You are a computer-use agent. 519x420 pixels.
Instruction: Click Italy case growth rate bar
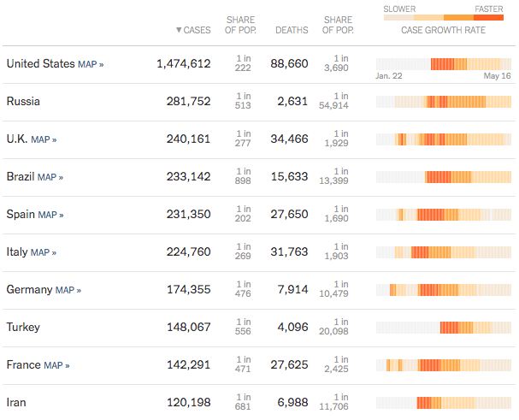click(x=444, y=252)
